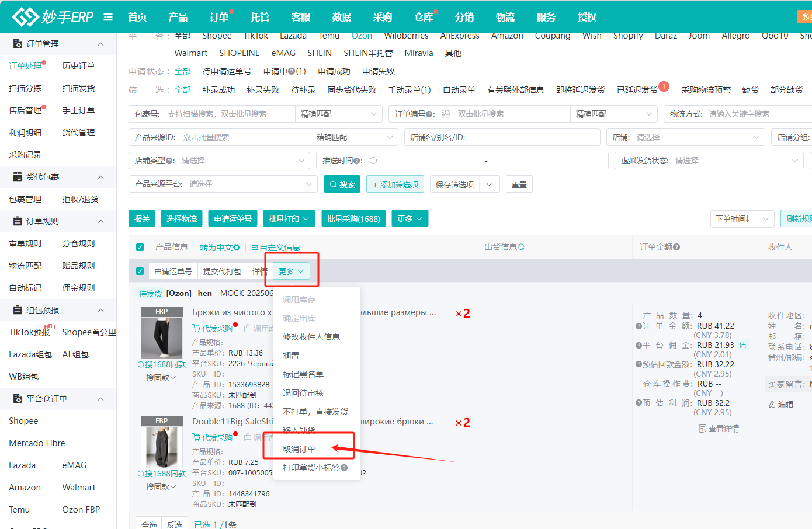Uncheck the checkbox beside 申请运单号 row
812x529 pixels.
[140, 271]
